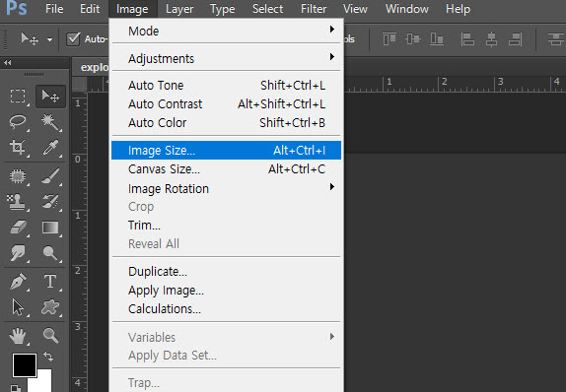Open the Help menu

[458, 9]
